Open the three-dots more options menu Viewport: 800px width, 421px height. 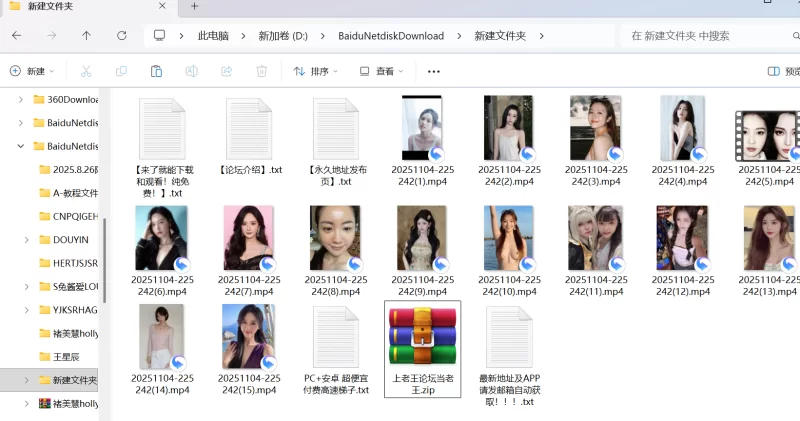click(x=434, y=71)
